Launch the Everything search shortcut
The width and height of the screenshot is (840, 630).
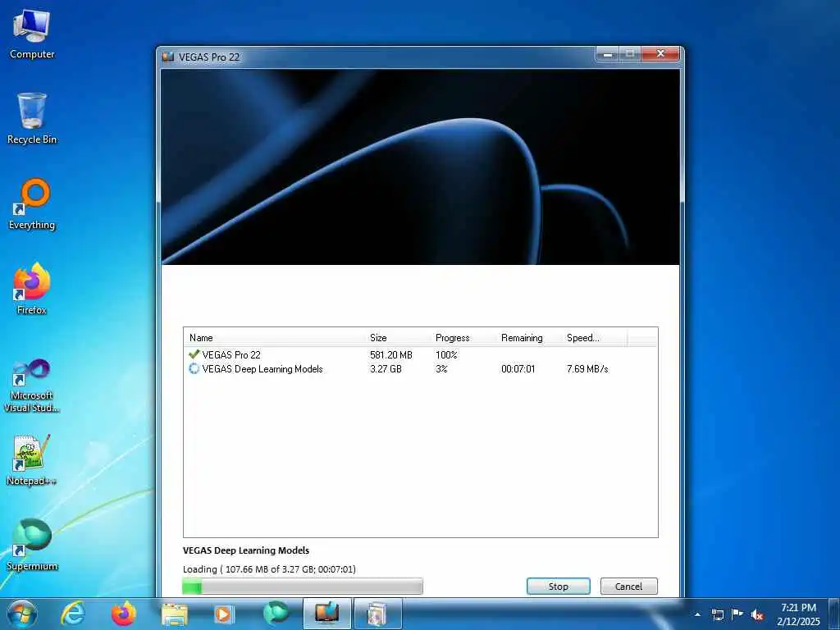(32, 204)
